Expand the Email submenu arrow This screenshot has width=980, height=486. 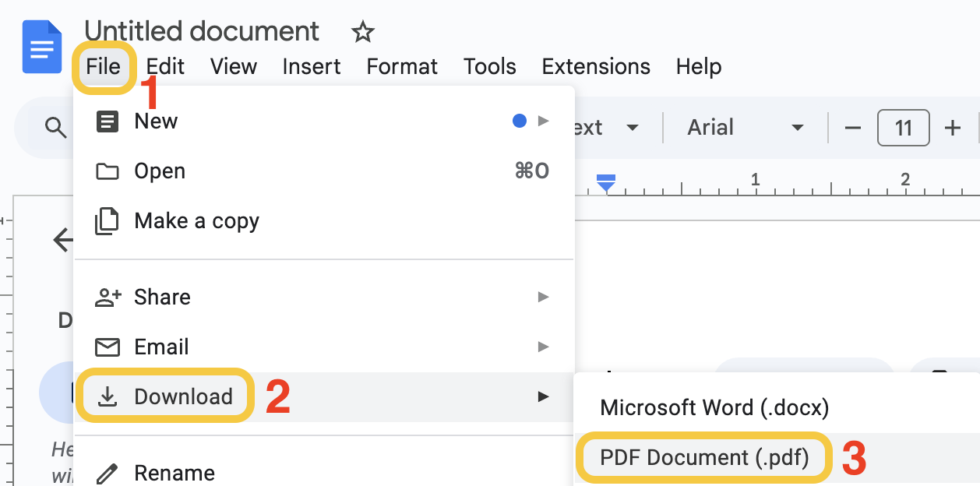(x=544, y=347)
